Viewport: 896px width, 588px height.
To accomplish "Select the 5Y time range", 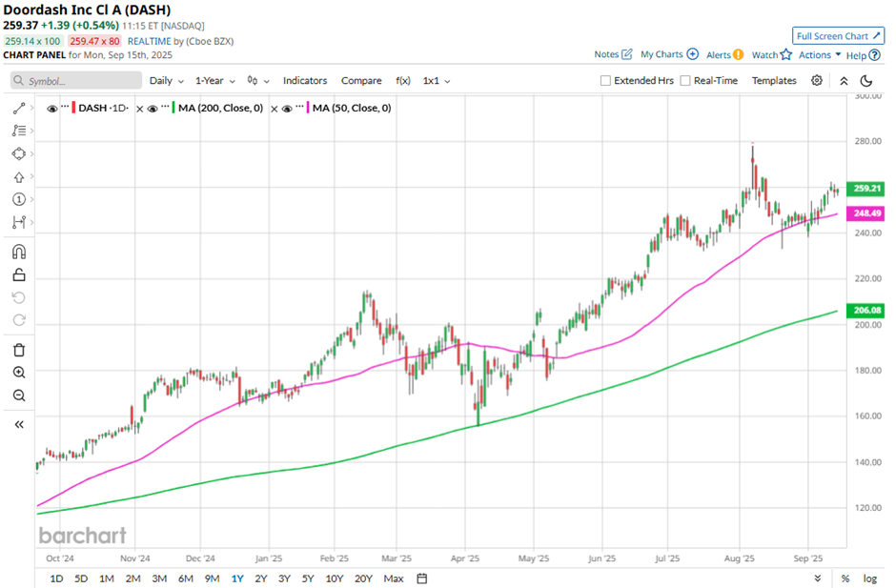I will (308, 578).
